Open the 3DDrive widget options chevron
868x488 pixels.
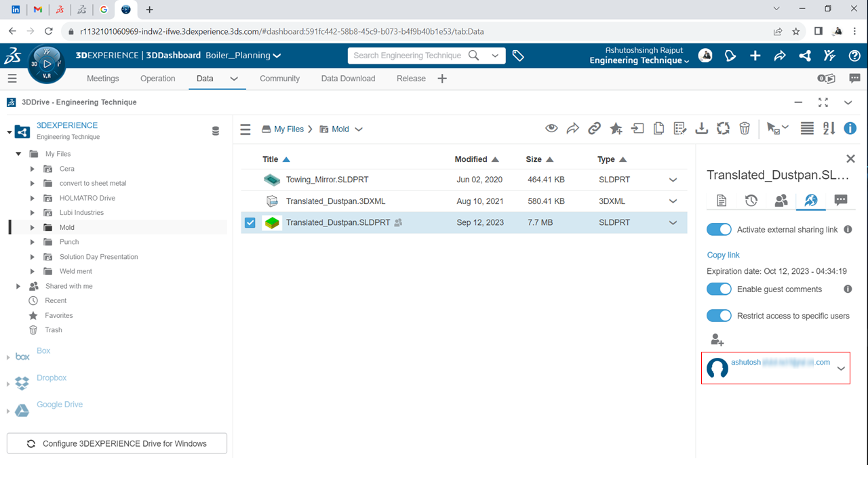[x=848, y=102]
